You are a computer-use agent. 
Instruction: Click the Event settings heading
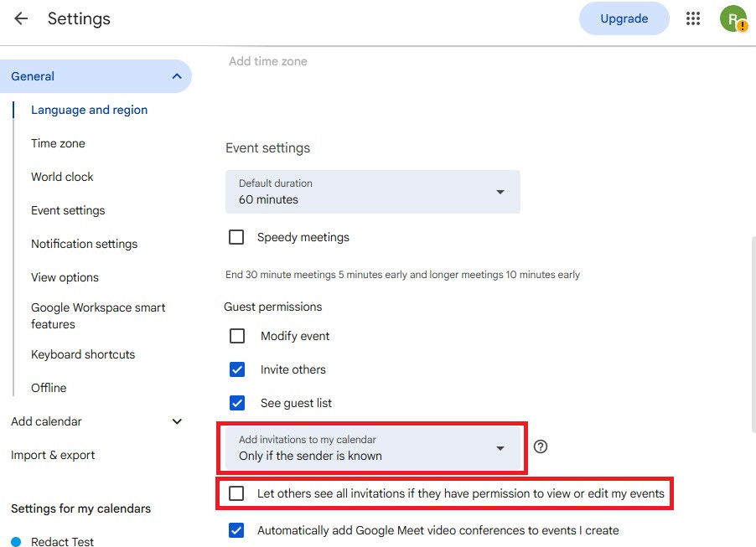coord(267,148)
